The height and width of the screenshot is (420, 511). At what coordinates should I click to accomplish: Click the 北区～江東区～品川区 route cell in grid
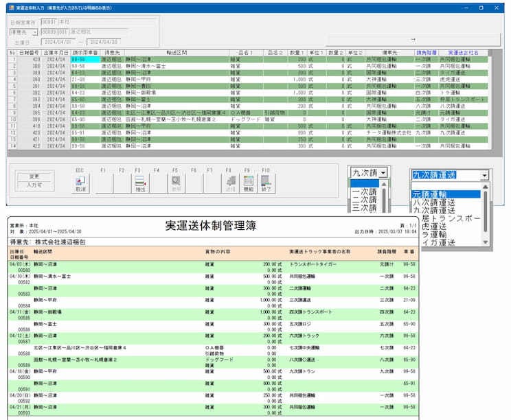tap(177, 113)
